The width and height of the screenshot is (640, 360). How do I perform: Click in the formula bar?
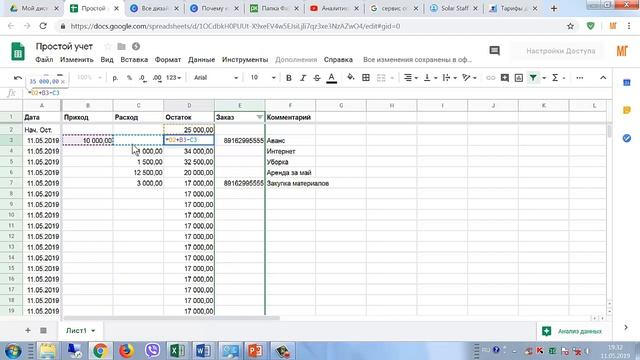click(318, 93)
